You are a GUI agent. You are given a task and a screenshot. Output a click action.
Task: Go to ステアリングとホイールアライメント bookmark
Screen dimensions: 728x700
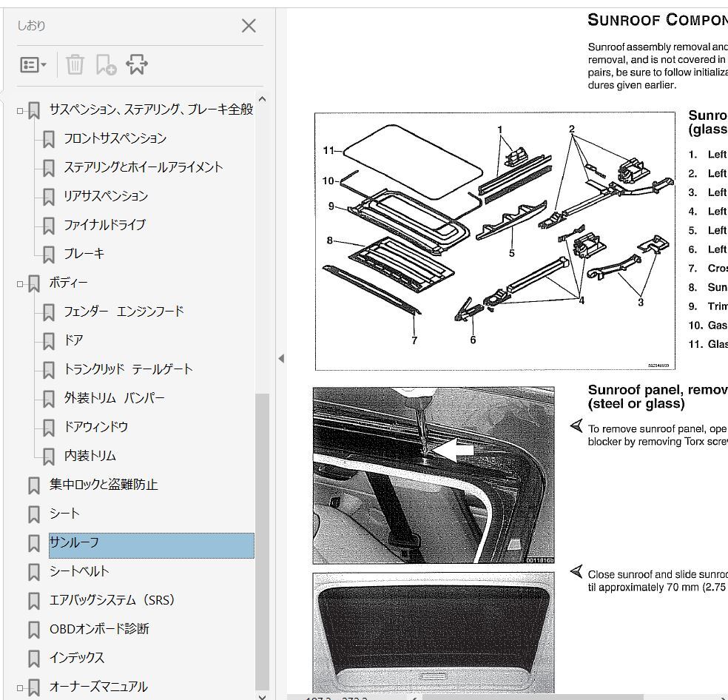[x=143, y=167]
